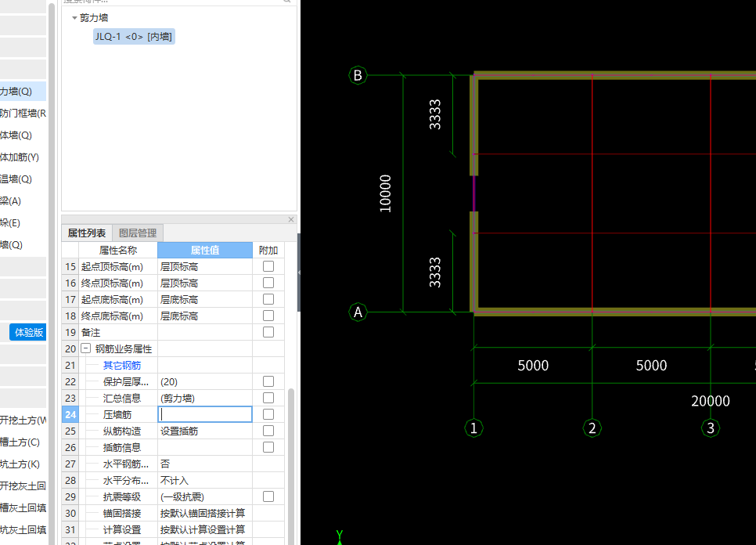The height and width of the screenshot is (545, 756).
Task: Click axis bubble 1 in drawing
Action: point(474,428)
